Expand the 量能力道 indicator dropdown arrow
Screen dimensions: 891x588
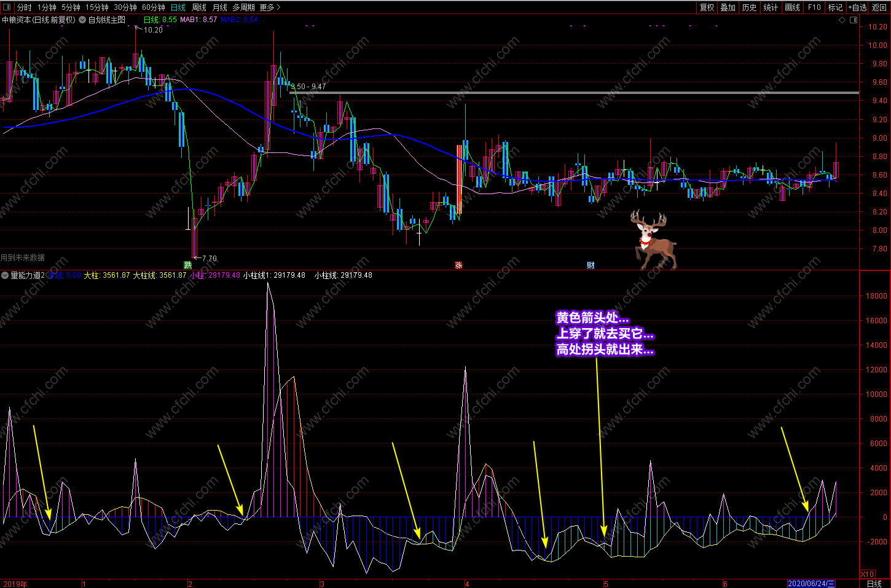pyautogui.click(x=5, y=275)
